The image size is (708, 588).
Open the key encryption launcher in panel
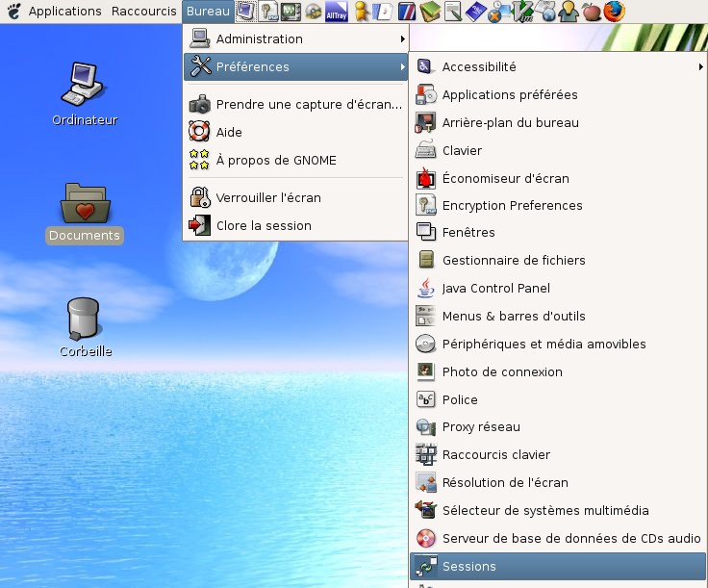tap(268, 11)
